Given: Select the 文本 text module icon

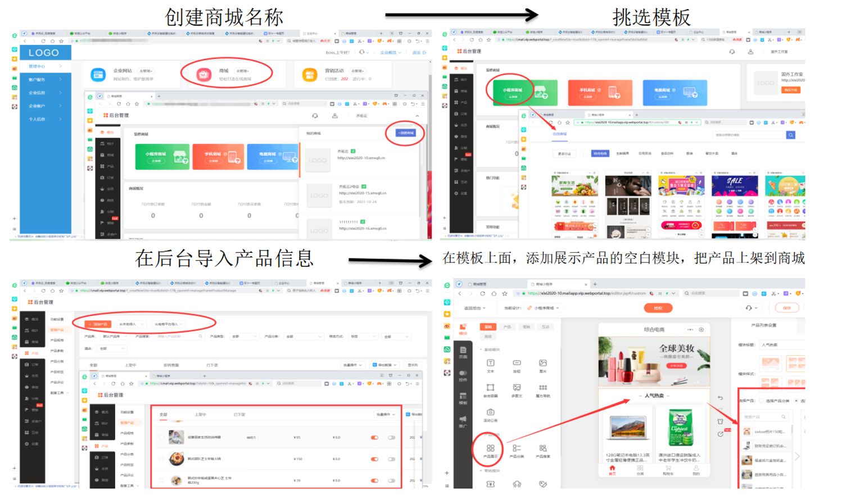Looking at the screenshot, I should (x=491, y=362).
